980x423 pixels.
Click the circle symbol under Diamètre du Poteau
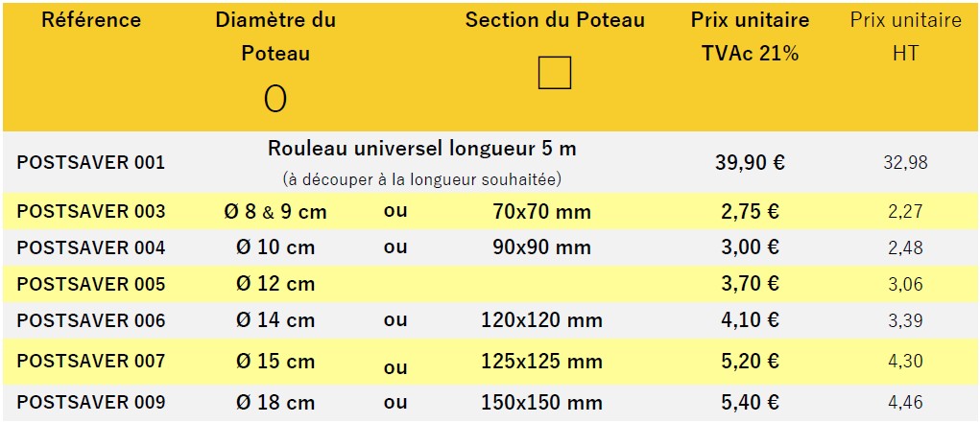(275, 98)
